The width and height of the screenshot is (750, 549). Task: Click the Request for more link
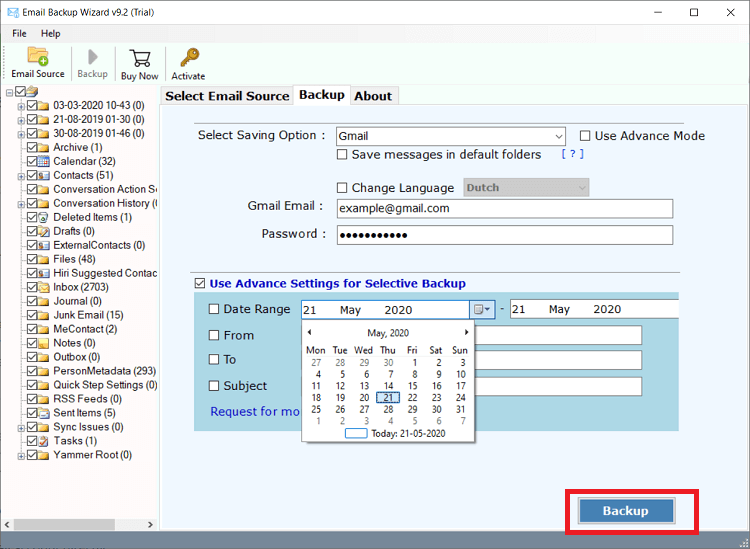tap(255, 412)
